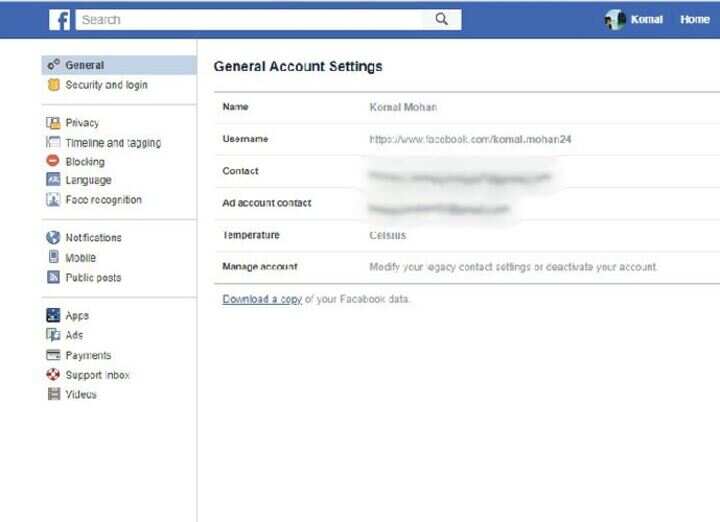The image size is (720, 522).
Task: Click the Language icon in sidebar
Action: pos(53,179)
